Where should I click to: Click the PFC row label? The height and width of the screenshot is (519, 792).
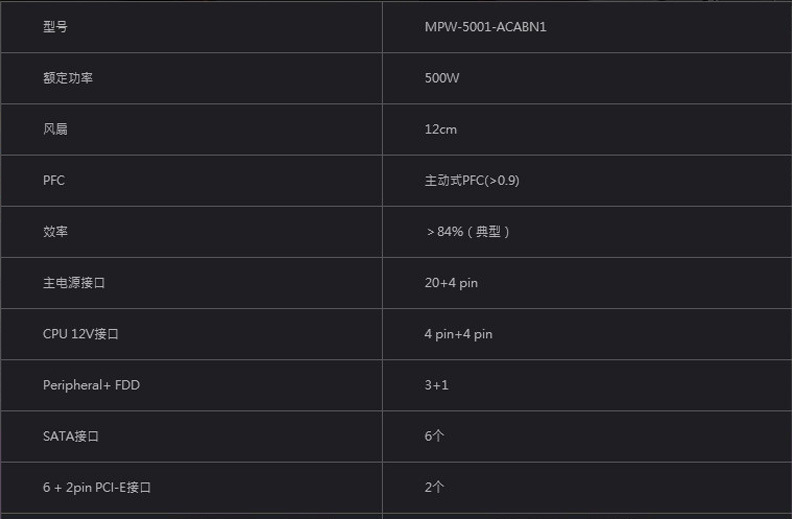54,181
